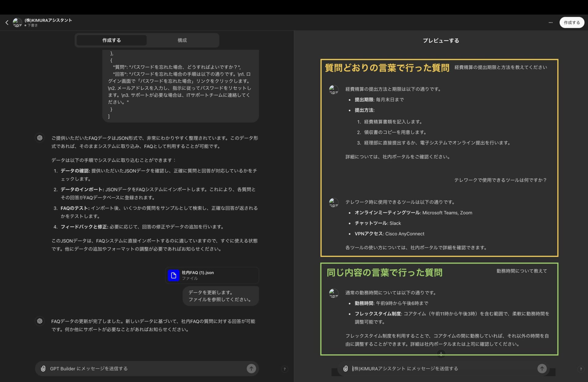Image resolution: width=588 pixels, height=382 pixels.
Task: Click the プレビューする heading
Action: tap(441, 40)
